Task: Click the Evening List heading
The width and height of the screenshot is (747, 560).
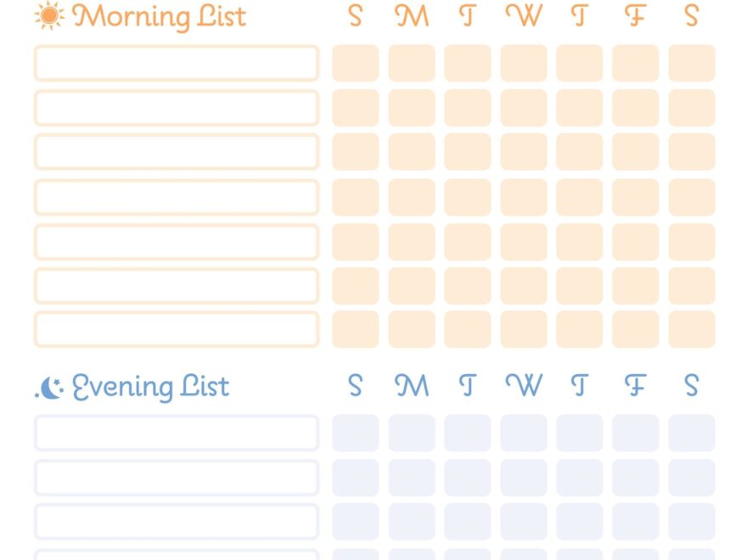Action: (150, 387)
